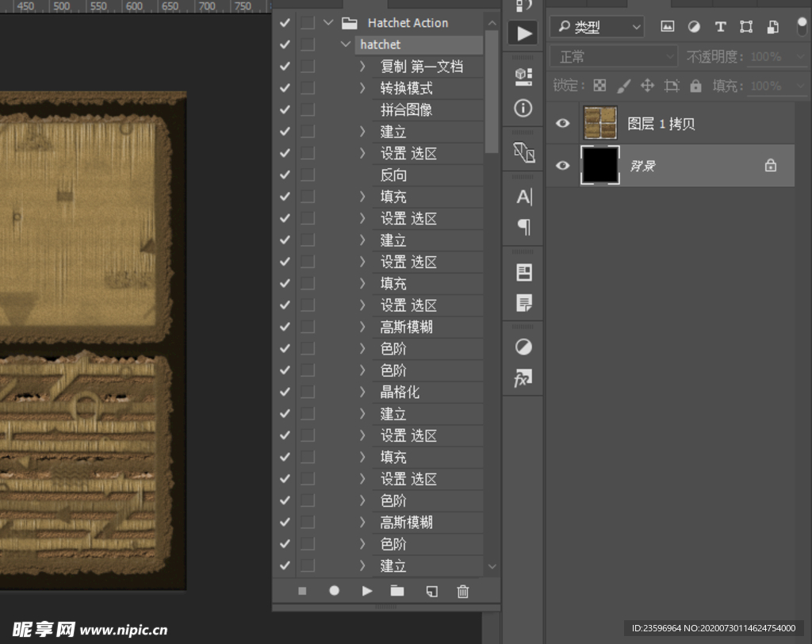Play the selected action from bottom bar
The image size is (812, 644).
coord(366,591)
